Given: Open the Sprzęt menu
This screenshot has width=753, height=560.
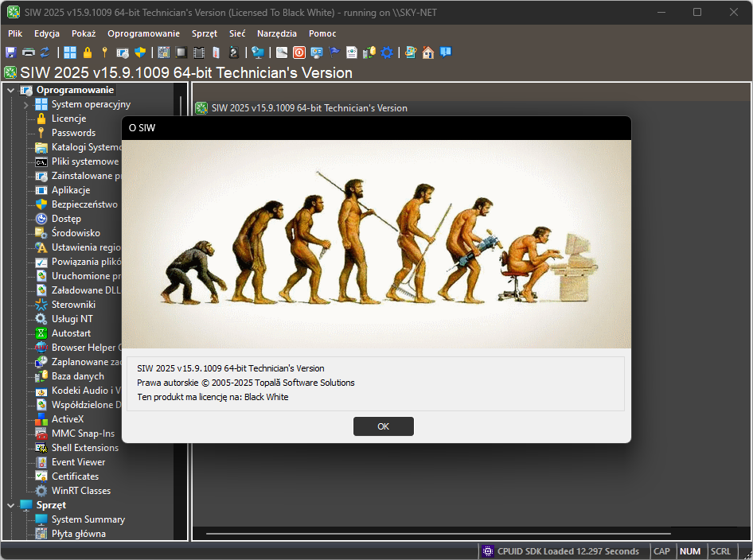Looking at the screenshot, I should click(205, 33).
